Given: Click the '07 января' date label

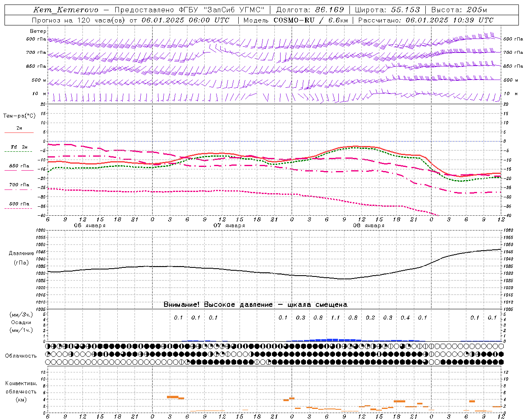Looking at the screenshot, I should pos(229,225).
